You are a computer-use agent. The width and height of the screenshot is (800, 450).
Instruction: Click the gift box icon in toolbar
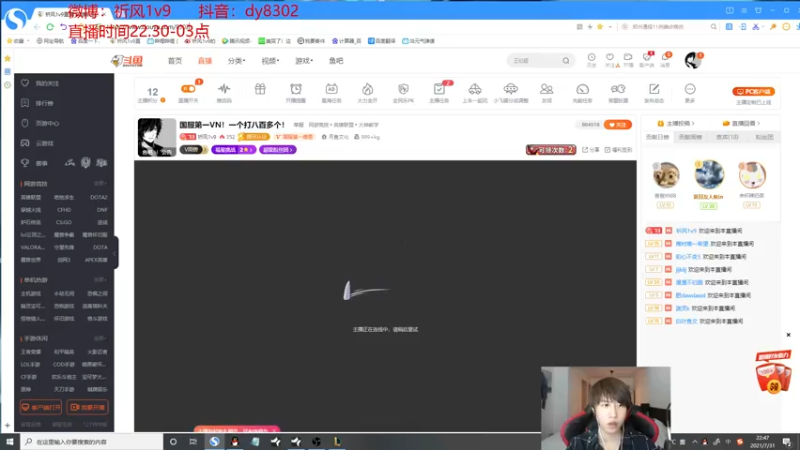tap(260, 89)
